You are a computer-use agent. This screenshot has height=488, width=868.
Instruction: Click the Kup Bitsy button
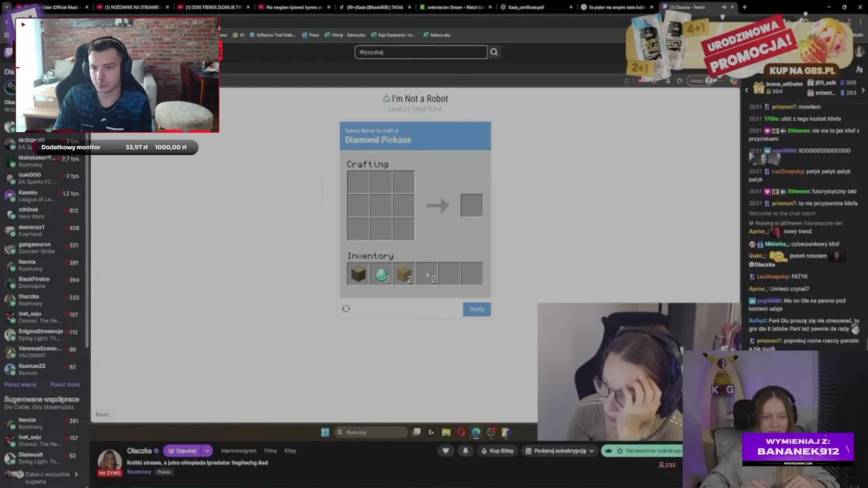tap(497, 451)
